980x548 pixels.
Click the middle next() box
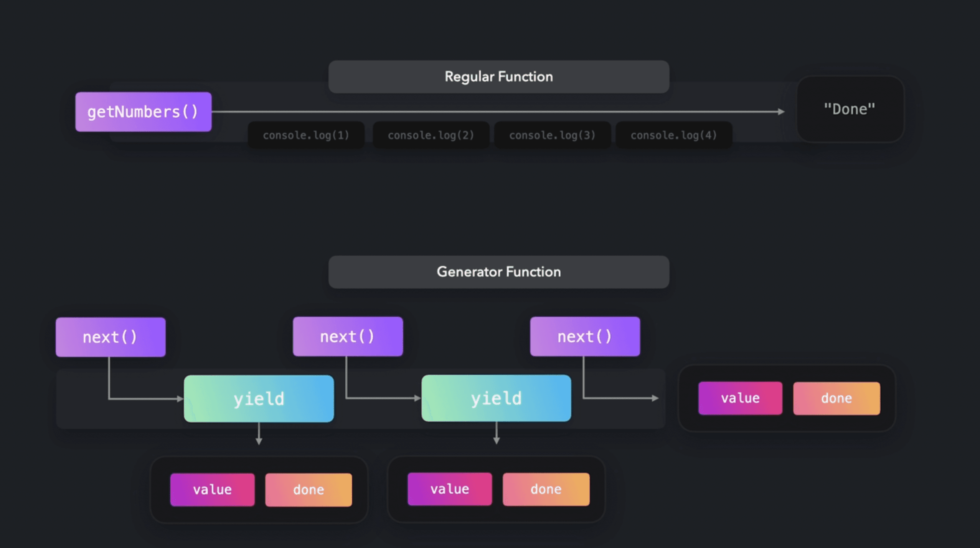coord(348,337)
